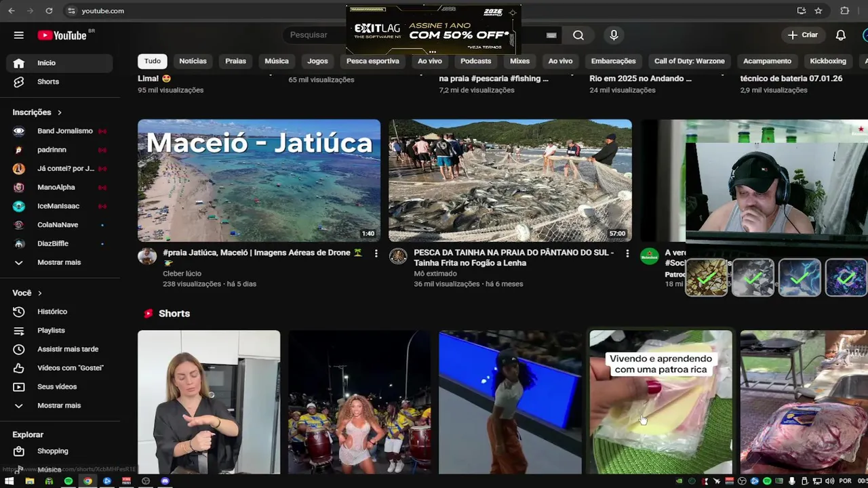Expand Mostrar mais below DiazBiffle
Screen dimensions: 868x488
(x=60, y=262)
